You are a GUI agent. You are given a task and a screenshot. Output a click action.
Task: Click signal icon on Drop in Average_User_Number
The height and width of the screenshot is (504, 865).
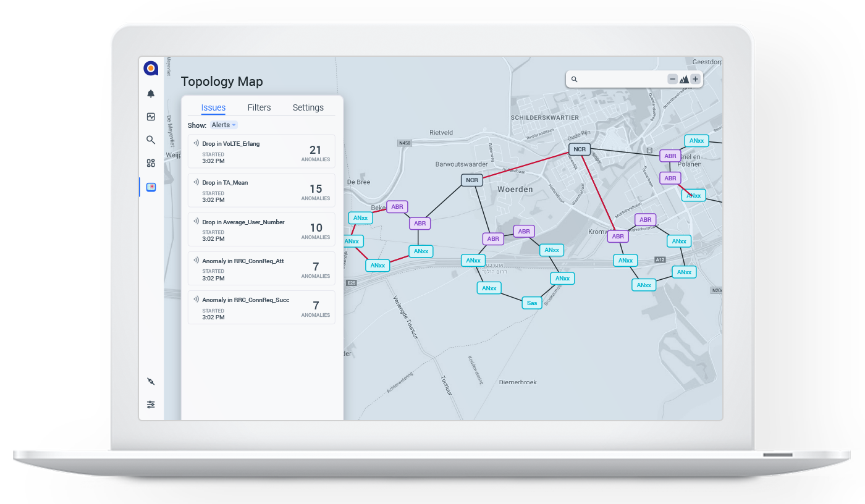pyautogui.click(x=196, y=222)
